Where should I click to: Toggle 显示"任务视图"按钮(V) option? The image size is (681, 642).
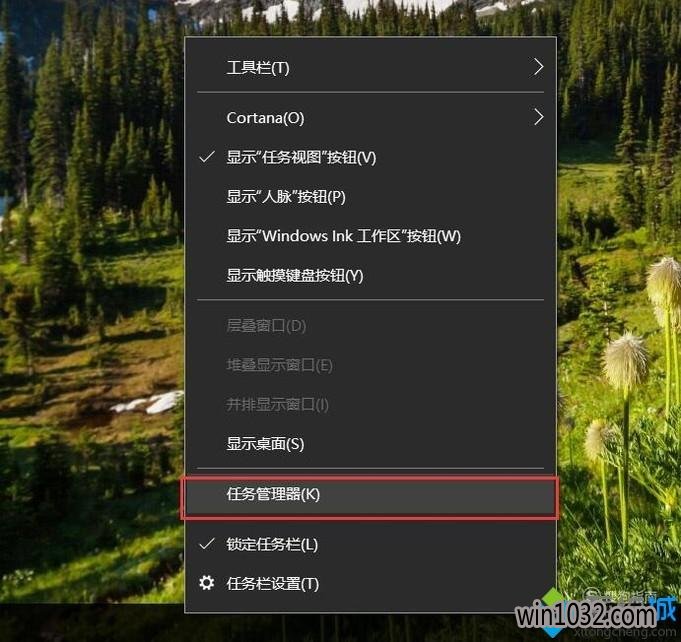pyautogui.click(x=370, y=157)
